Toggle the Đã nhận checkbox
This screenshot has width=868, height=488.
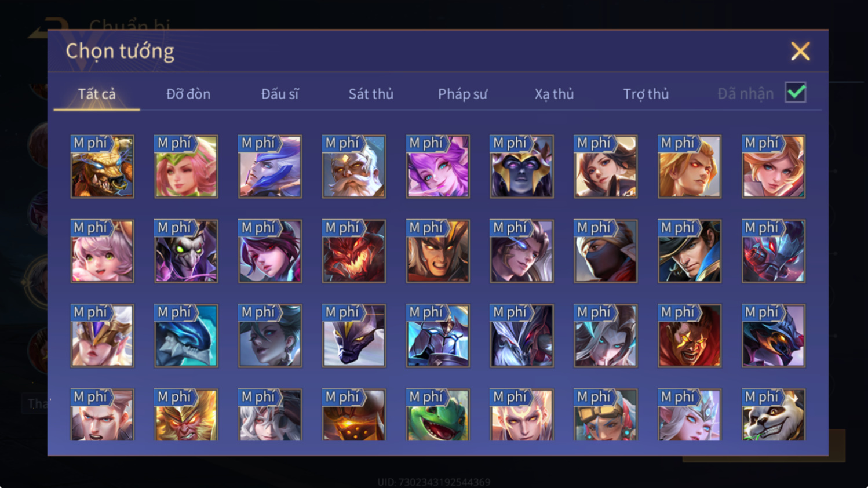pyautogui.click(x=796, y=93)
